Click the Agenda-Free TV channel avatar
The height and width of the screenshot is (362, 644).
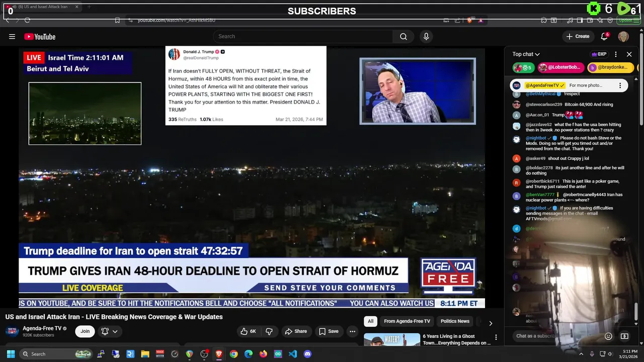(x=13, y=331)
